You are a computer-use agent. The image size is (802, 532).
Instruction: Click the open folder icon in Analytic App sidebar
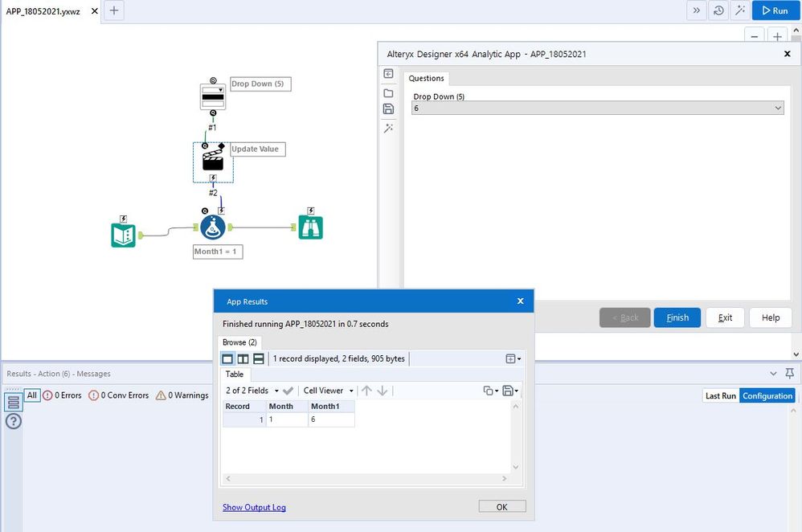389,93
